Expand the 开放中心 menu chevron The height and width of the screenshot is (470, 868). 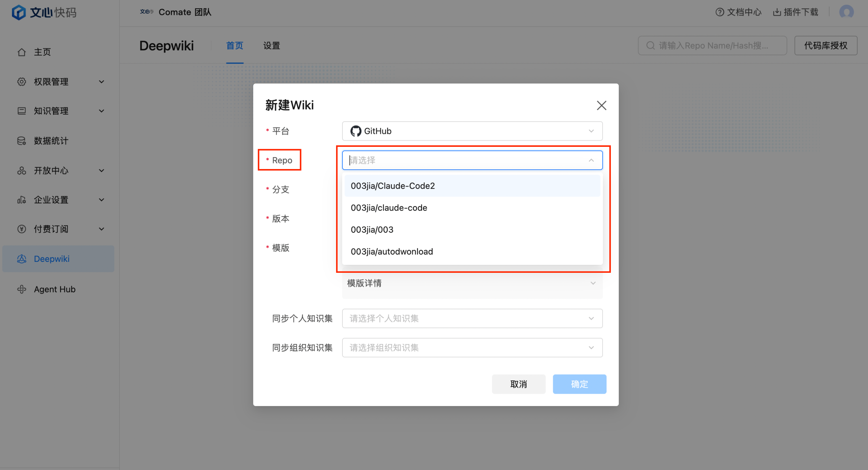pyautogui.click(x=102, y=170)
